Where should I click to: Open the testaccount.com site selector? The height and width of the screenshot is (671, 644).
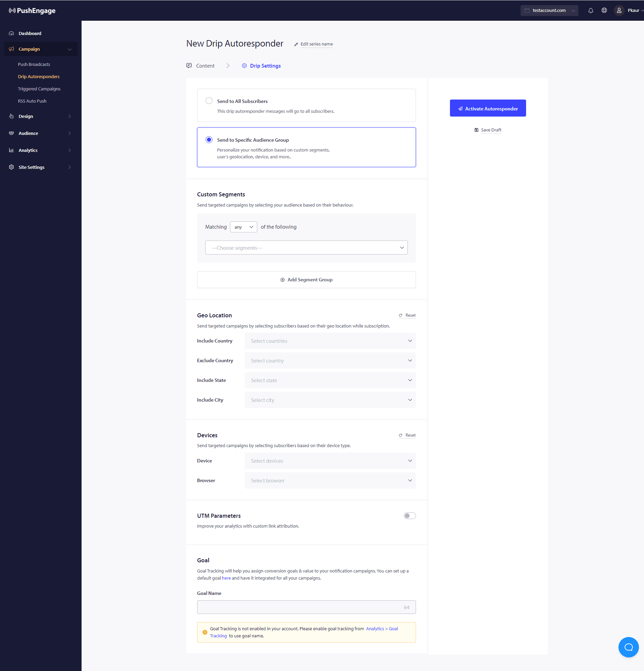coord(549,11)
